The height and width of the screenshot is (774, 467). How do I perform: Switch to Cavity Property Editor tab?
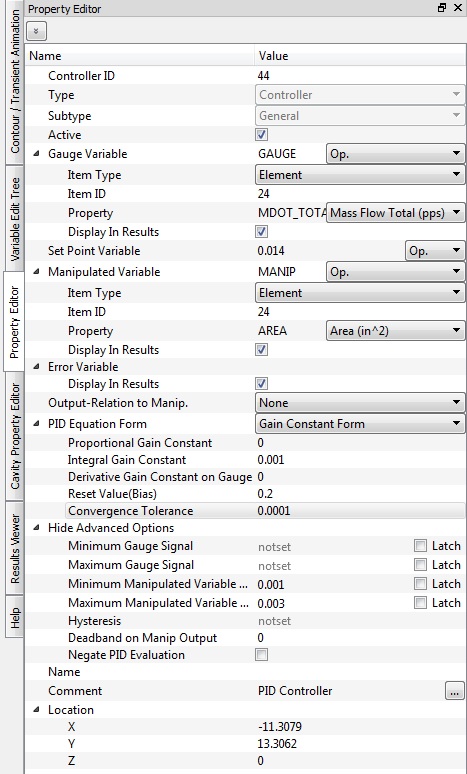14,436
